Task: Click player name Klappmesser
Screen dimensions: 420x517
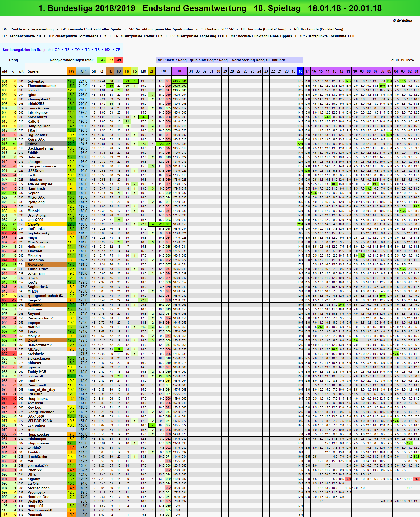Action: point(38,443)
